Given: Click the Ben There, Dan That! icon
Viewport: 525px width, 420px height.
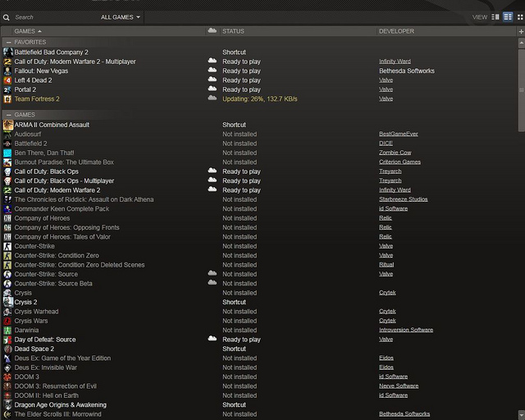Looking at the screenshot, I should click(x=7, y=153).
